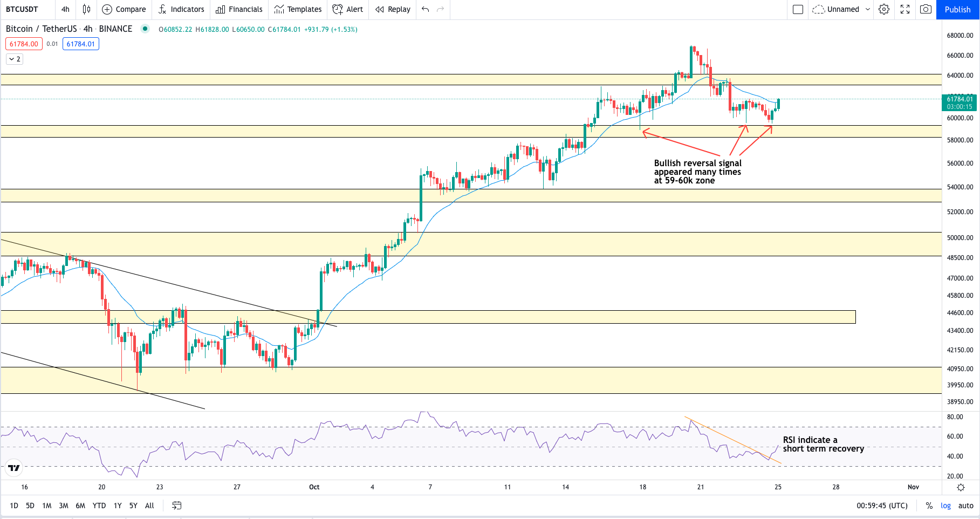Enter fullscreen mode

pyautogui.click(x=905, y=9)
